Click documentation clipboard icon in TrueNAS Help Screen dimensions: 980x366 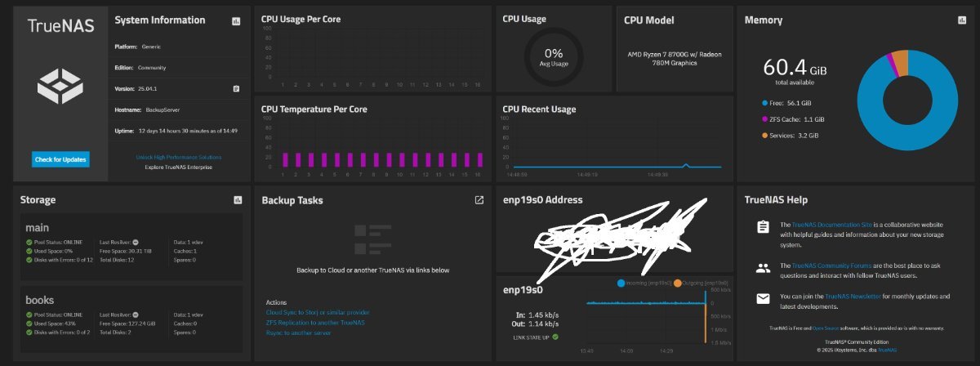(x=763, y=227)
